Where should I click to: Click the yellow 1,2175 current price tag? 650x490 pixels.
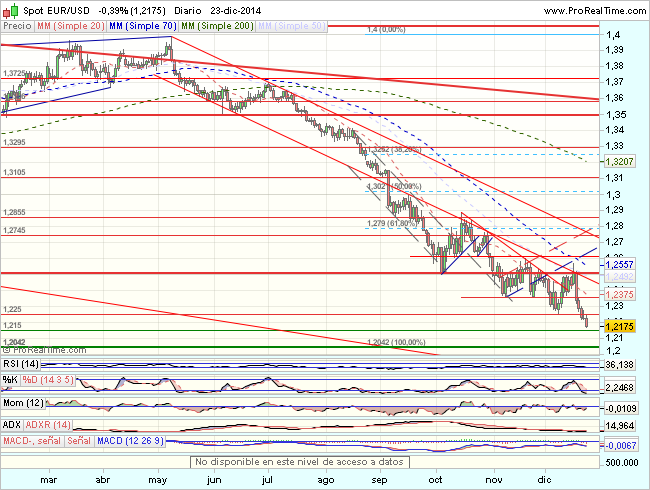620,326
